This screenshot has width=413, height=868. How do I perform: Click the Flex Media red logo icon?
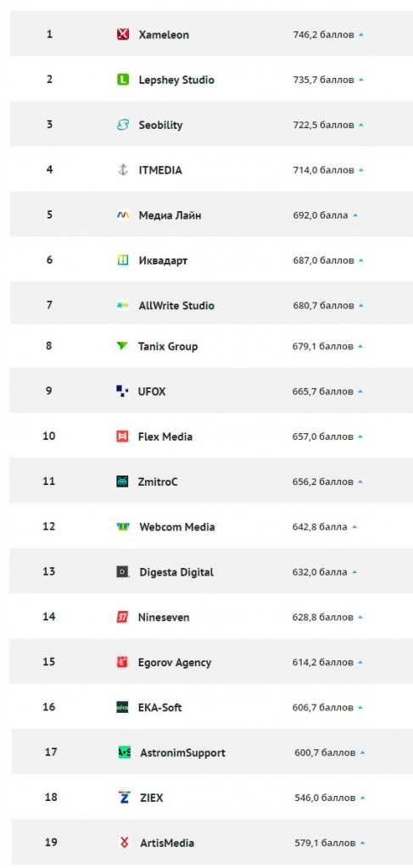point(122,437)
